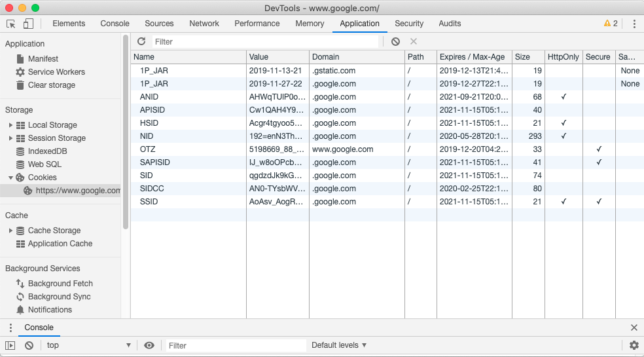
Task: Sort by the Name column header
Action: tap(188, 57)
